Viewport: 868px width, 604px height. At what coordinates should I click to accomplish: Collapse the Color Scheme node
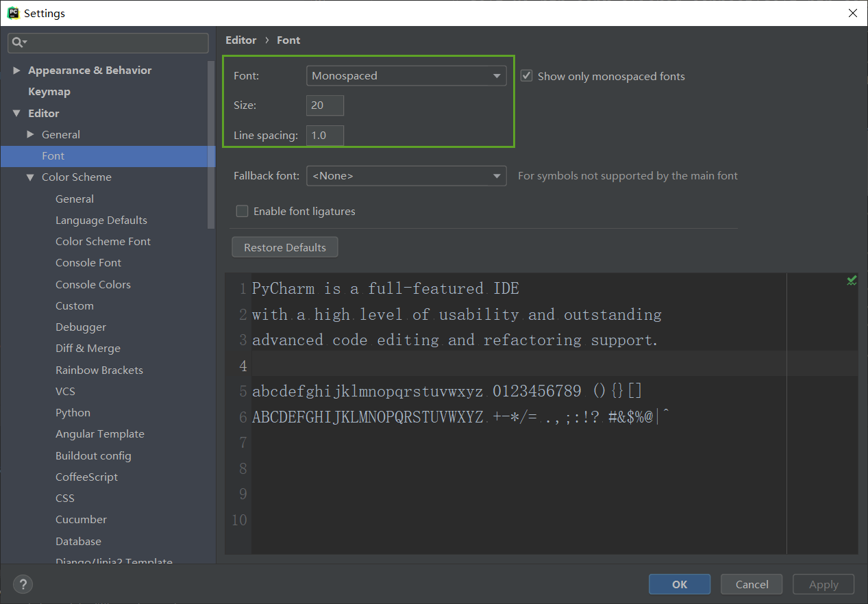30,177
